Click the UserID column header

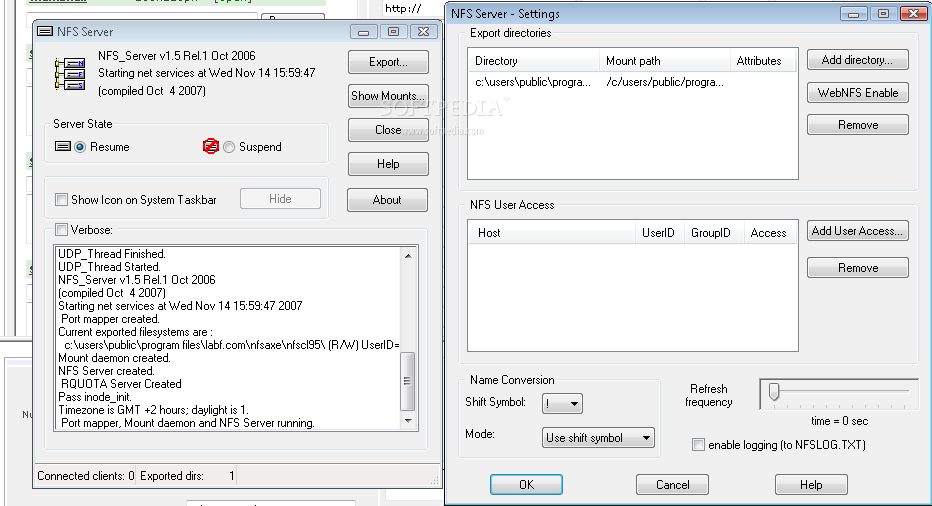coord(660,232)
